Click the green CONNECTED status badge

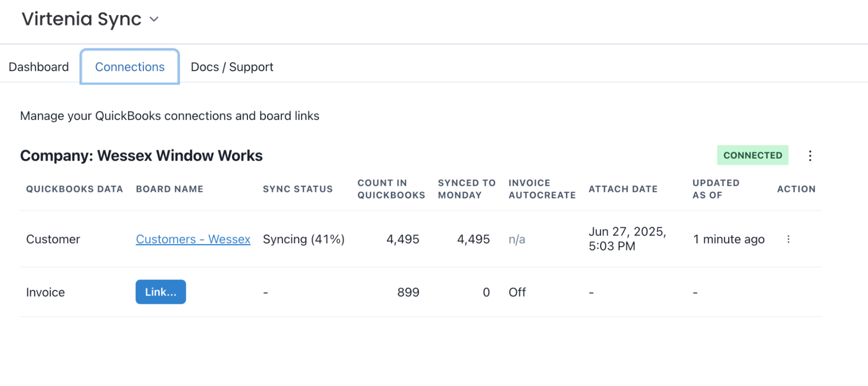pyautogui.click(x=752, y=155)
